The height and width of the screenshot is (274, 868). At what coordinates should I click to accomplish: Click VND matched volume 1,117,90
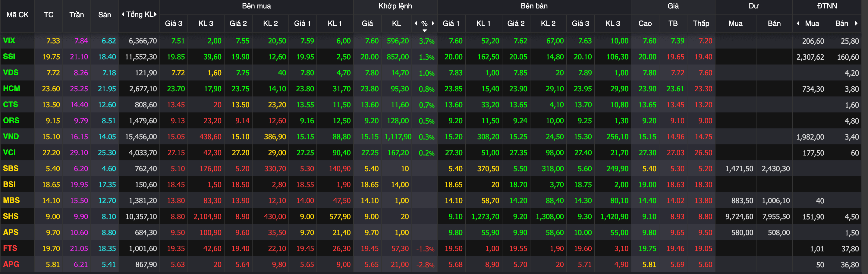click(398, 137)
